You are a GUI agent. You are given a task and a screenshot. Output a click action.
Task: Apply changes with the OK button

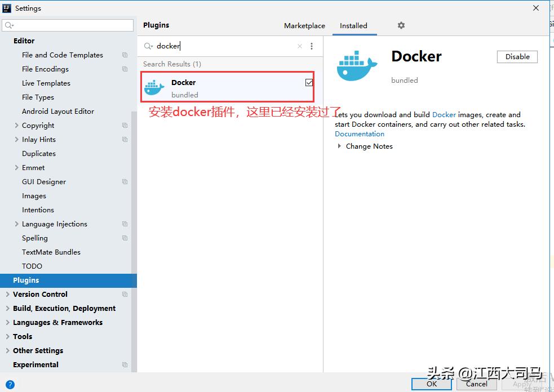pos(431,384)
